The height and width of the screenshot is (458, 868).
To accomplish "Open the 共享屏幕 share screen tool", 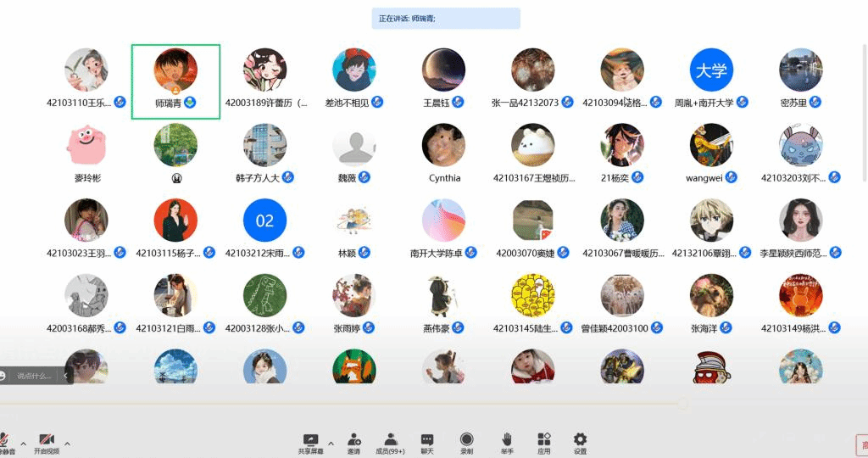I will click(x=309, y=440).
